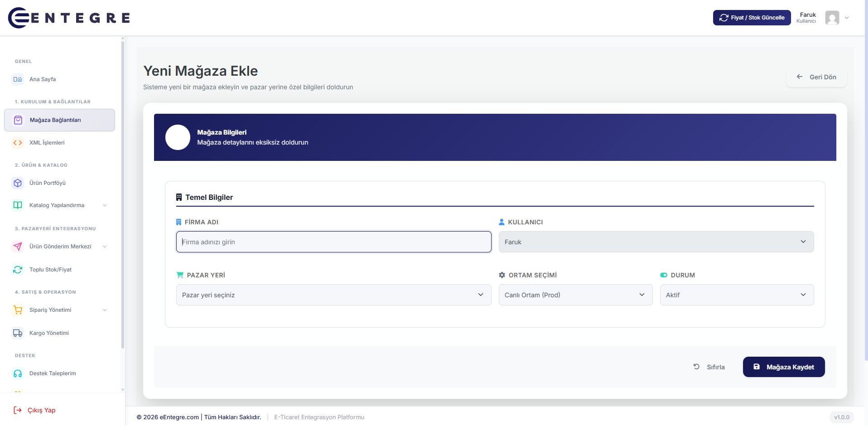Click the Sipariş Yönetimi cart icon
Image resolution: width=868 pixels, height=431 pixels.
18,310
